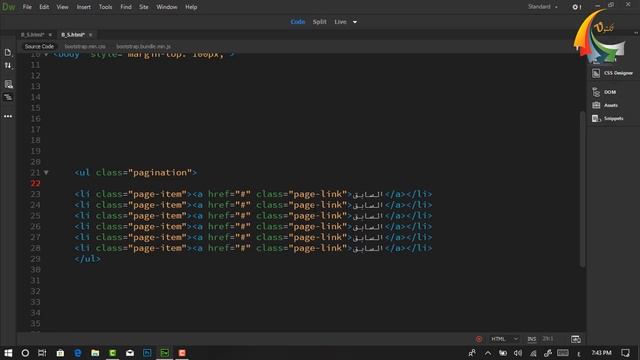
Task: Open the File menu
Action: tap(27, 7)
